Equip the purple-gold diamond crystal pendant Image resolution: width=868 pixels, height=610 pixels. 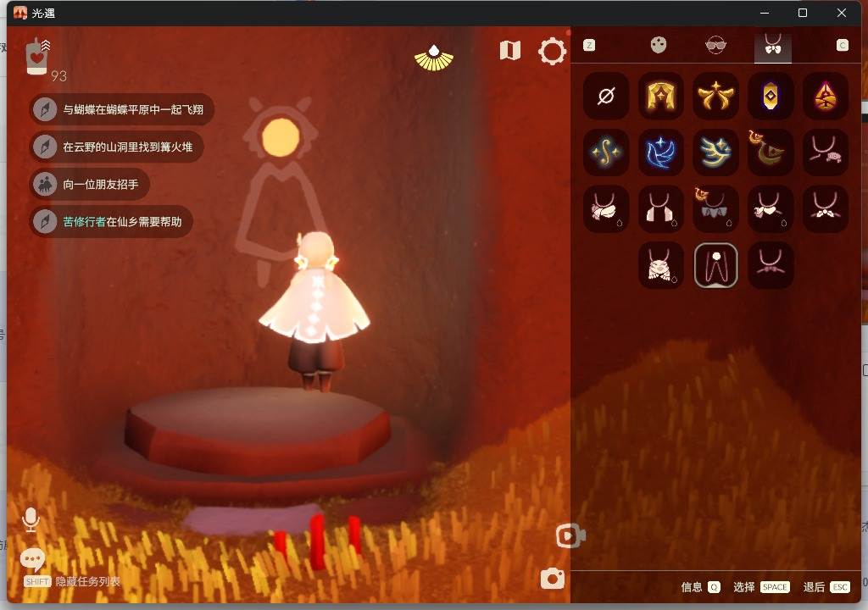771,96
